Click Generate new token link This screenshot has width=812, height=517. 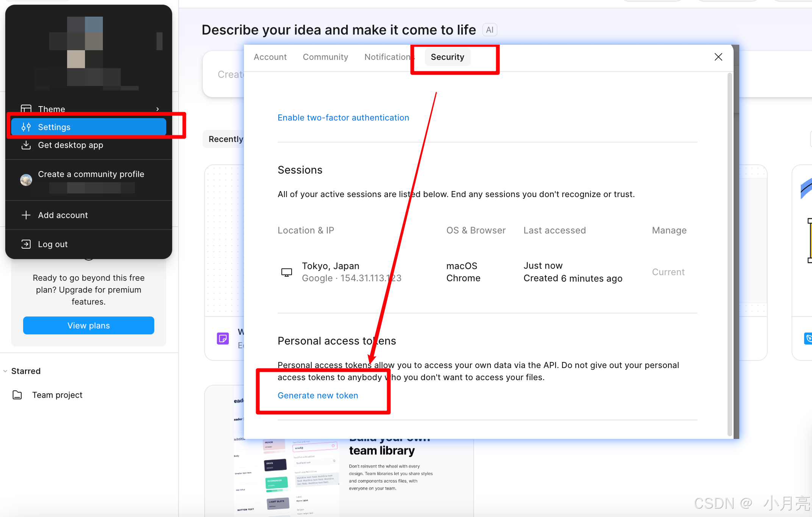[x=318, y=395]
